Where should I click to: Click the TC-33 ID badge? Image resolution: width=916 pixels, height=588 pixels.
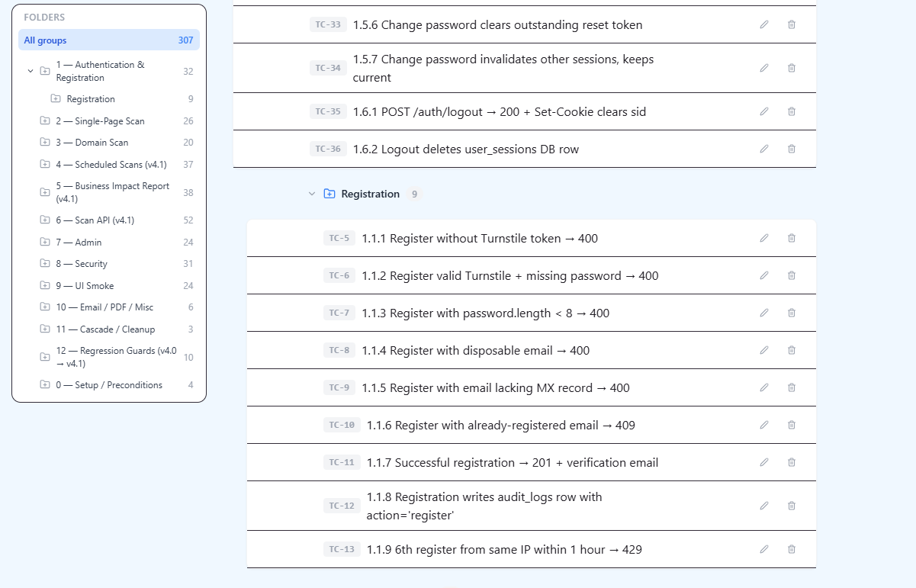tap(329, 24)
